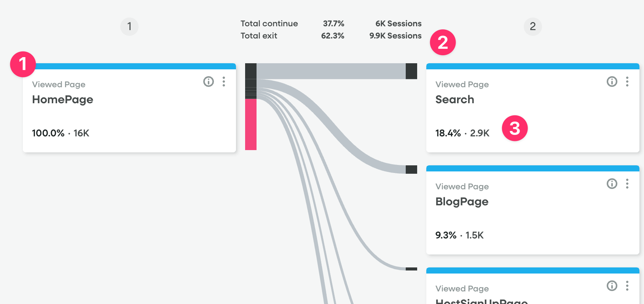Click the info icon on BlogPage card
This screenshot has height=304, width=644.
[612, 184]
